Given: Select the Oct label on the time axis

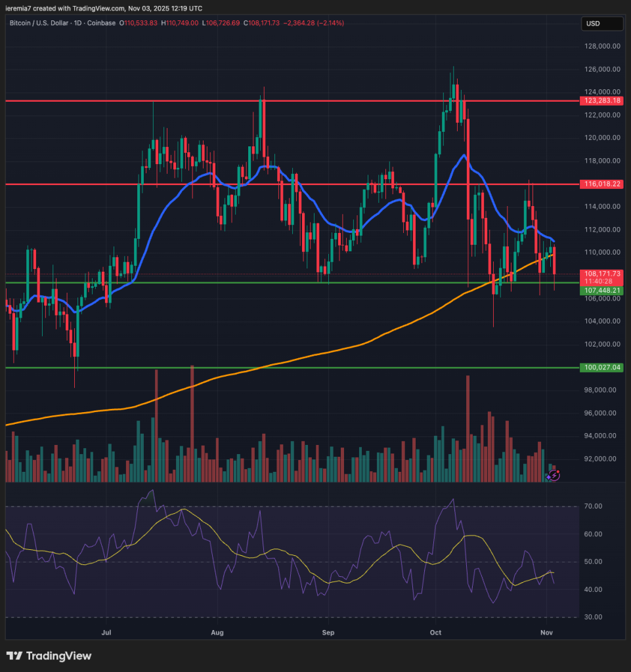Looking at the screenshot, I should (435, 633).
